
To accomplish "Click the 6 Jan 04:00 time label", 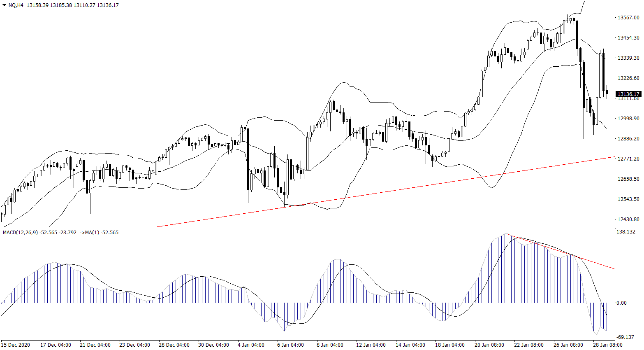I will click(x=290, y=345).
